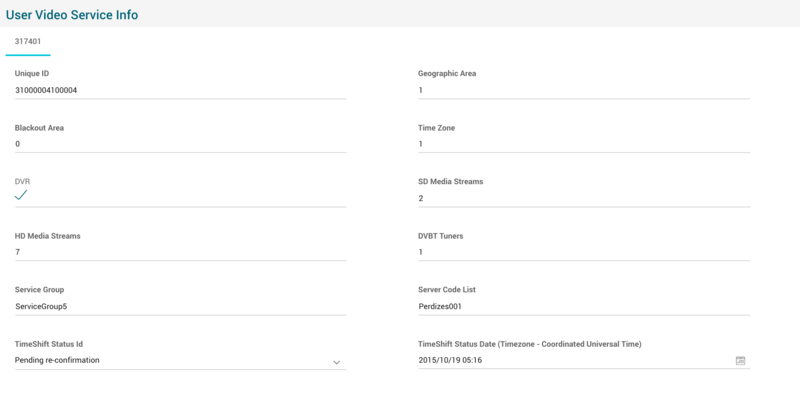Viewport: 800px width, 414px height.
Task: Click the Service Group field showing ServiceGroup5
Action: click(x=180, y=306)
